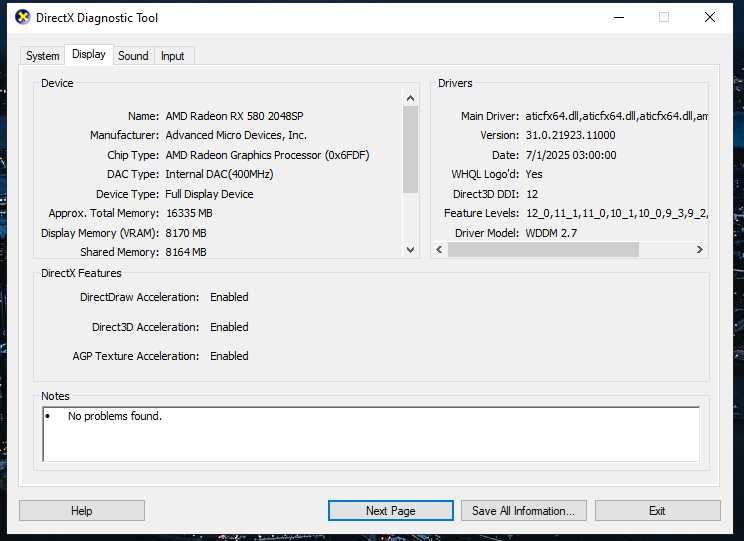Viewport: 744px width, 541px height.
Task: Click Drivers panel scroll right arrow
Action: [x=699, y=250]
